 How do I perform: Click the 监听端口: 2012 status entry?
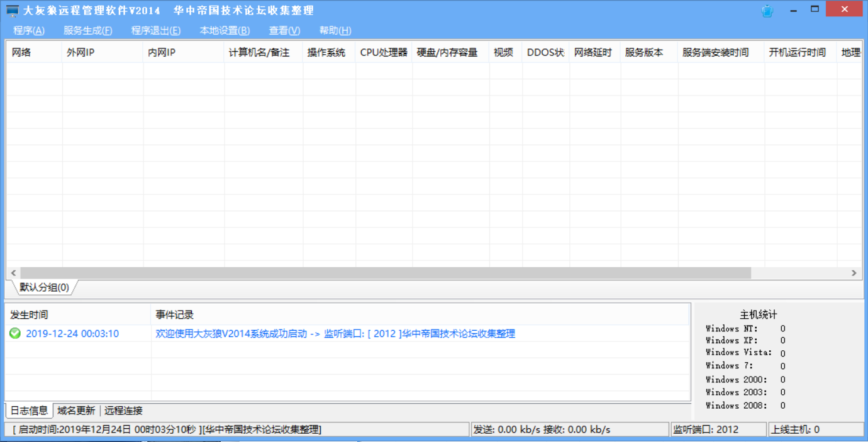719,429
